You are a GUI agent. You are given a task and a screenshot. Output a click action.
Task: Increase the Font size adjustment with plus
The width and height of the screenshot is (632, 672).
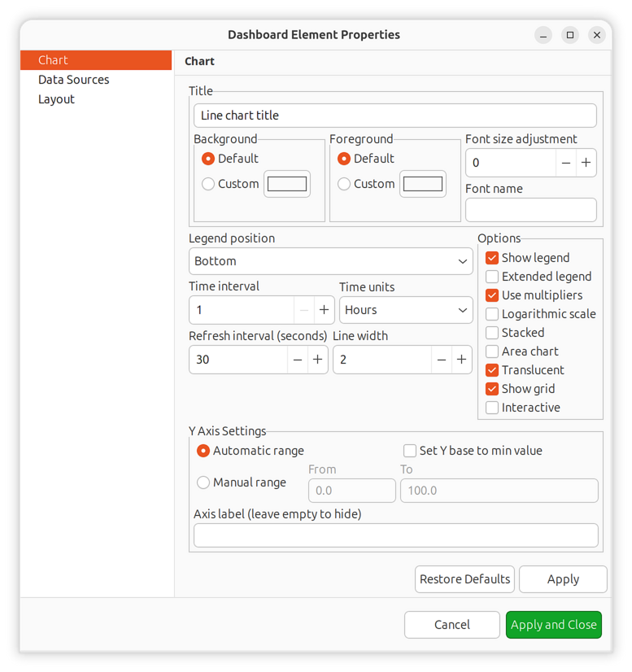[586, 163]
